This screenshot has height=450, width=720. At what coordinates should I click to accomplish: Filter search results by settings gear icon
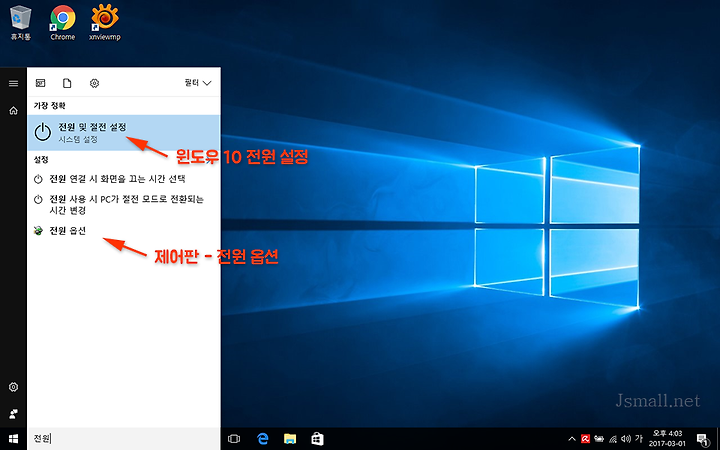[x=94, y=83]
